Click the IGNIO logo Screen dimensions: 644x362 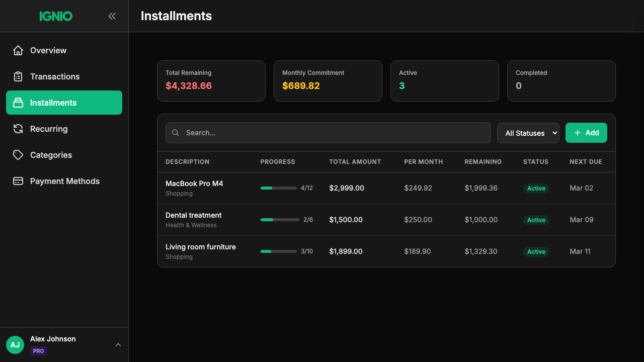click(x=56, y=16)
